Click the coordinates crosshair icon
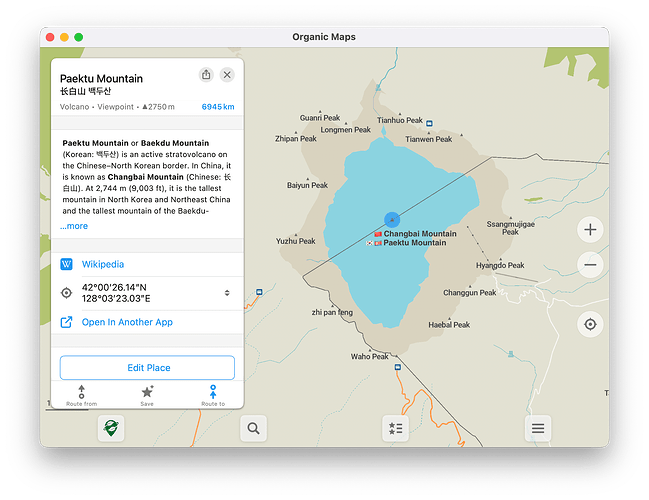The image size is (649, 500). click(66, 293)
